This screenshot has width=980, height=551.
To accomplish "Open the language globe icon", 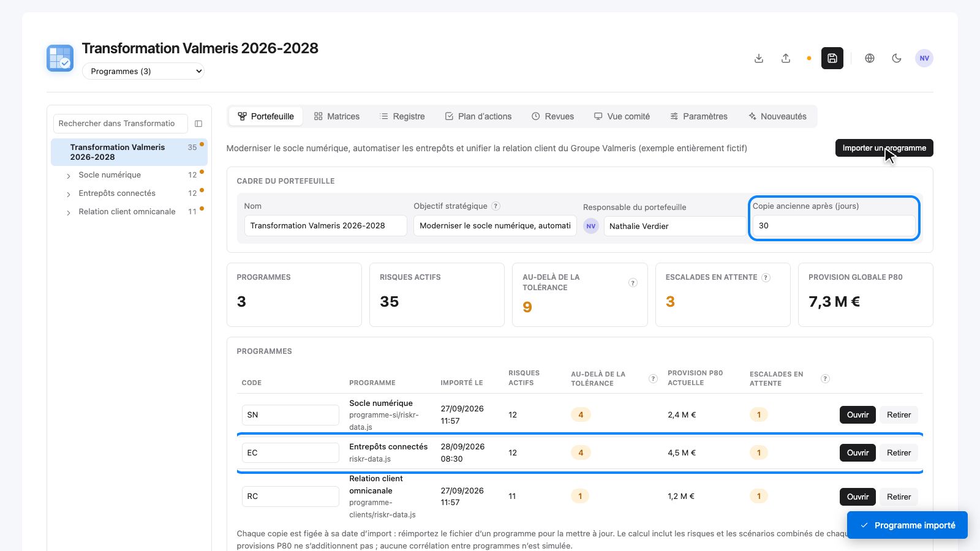I will [870, 58].
